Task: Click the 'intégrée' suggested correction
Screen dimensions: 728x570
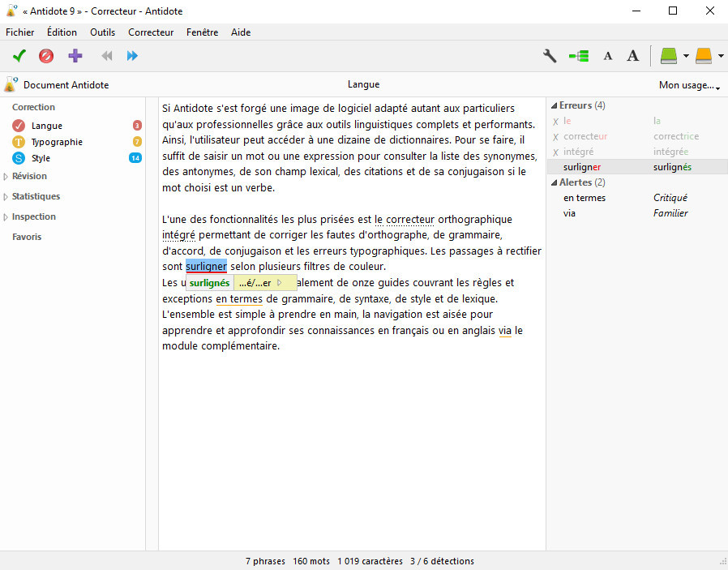Action: click(671, 152)
